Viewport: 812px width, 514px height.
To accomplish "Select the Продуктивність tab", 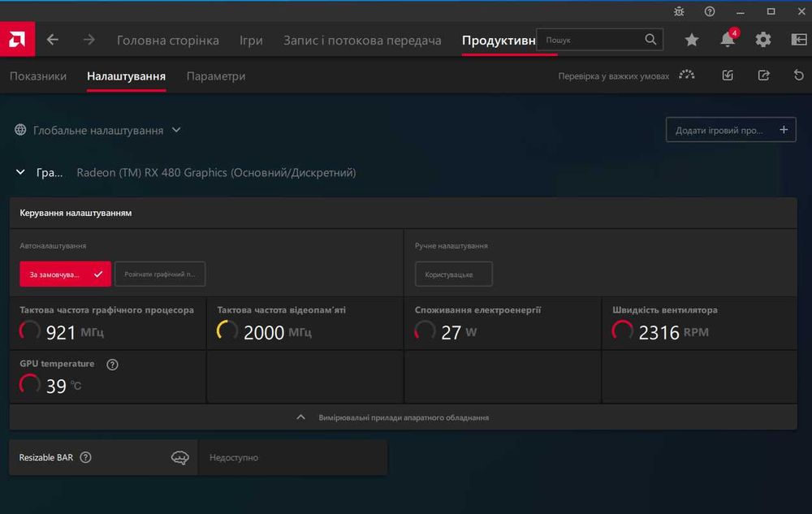I will tap(499, 40).
